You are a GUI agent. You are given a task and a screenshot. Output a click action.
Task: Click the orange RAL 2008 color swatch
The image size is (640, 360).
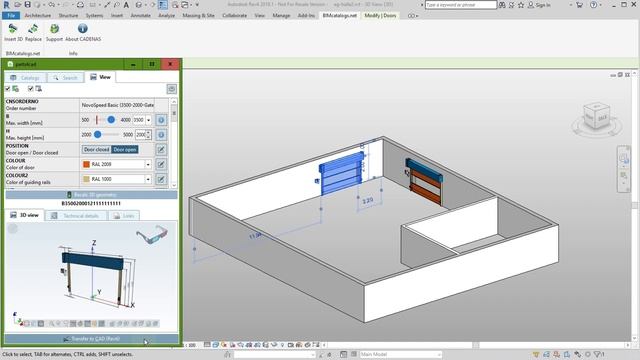[x=86, y=164]
